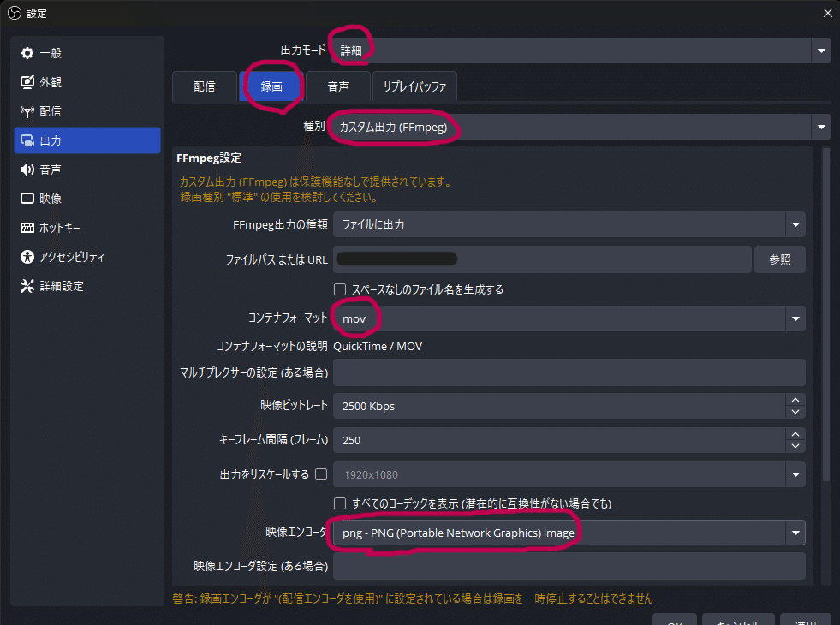The height and width of the screenshot is (625, 840).
Task: Switch to the リプレイバッファ tab
Action: (414, 86)
